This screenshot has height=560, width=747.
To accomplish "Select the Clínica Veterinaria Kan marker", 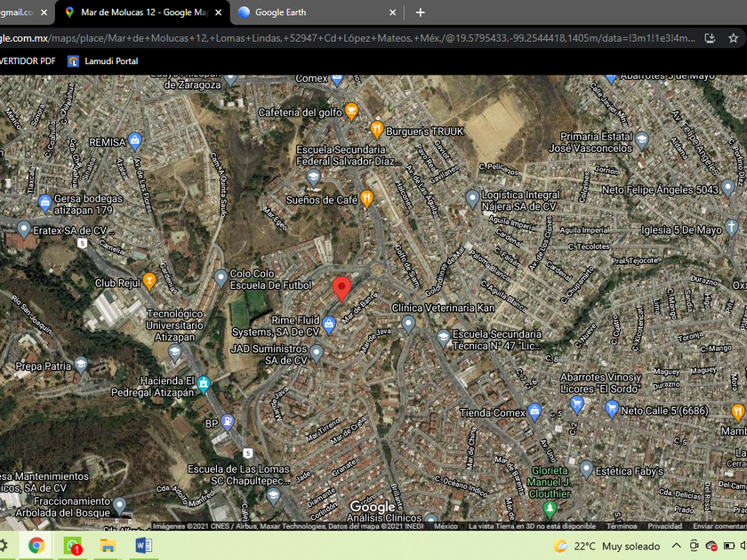I will (408, 324).
